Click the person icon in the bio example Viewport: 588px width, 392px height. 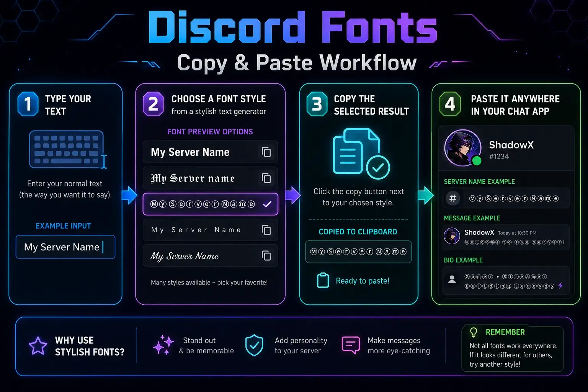452,279
